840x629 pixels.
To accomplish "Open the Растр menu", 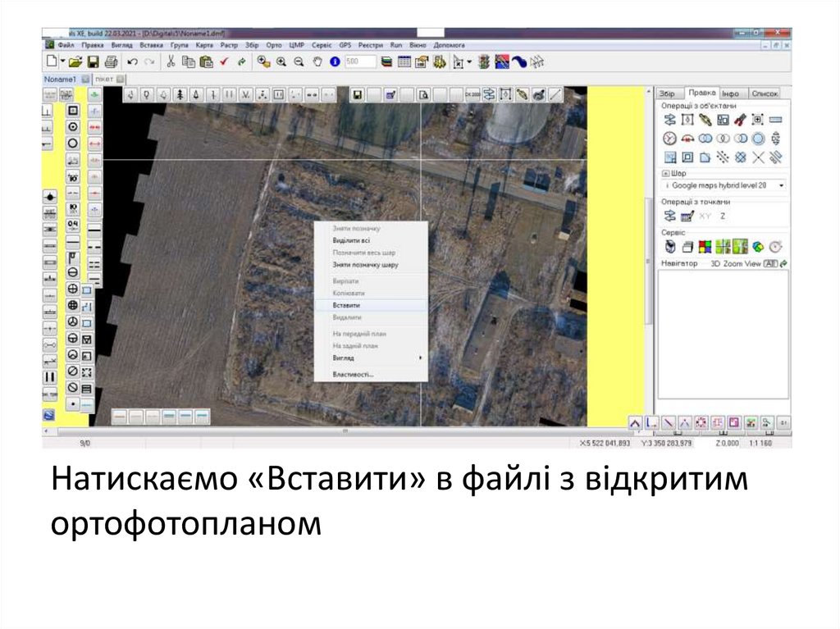I will (229, 45).
